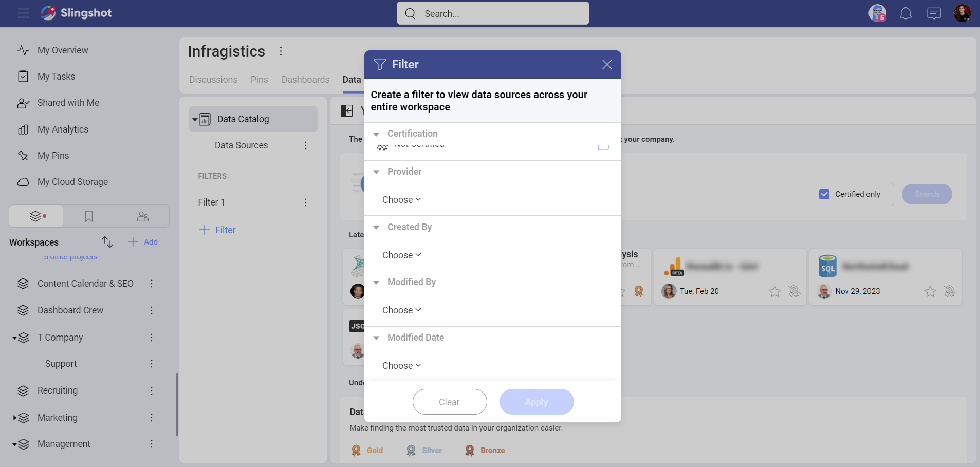Click in the top Search field

coord(493,13)
